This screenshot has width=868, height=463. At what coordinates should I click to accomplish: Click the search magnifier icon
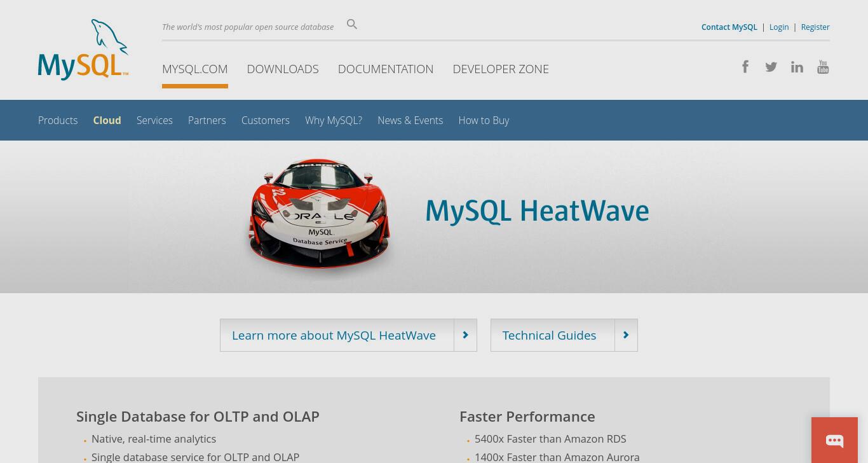pyautogui.click(x=352, y=25)
